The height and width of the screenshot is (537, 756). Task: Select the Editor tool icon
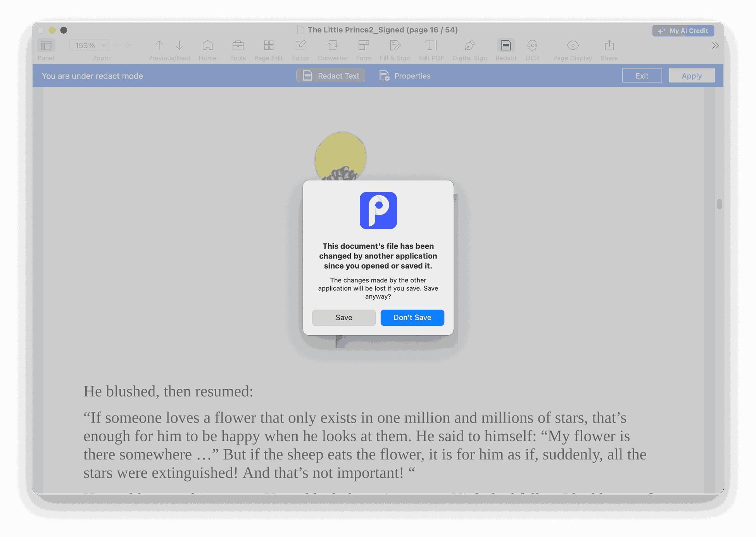click(x=300, y=45)
